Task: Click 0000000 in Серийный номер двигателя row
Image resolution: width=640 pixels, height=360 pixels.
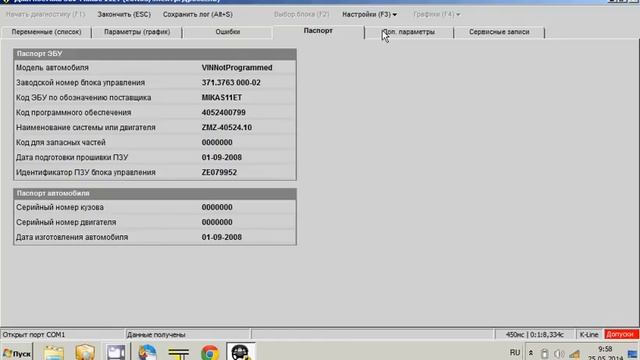Action: pyautogui.click(x=217, y=222)
